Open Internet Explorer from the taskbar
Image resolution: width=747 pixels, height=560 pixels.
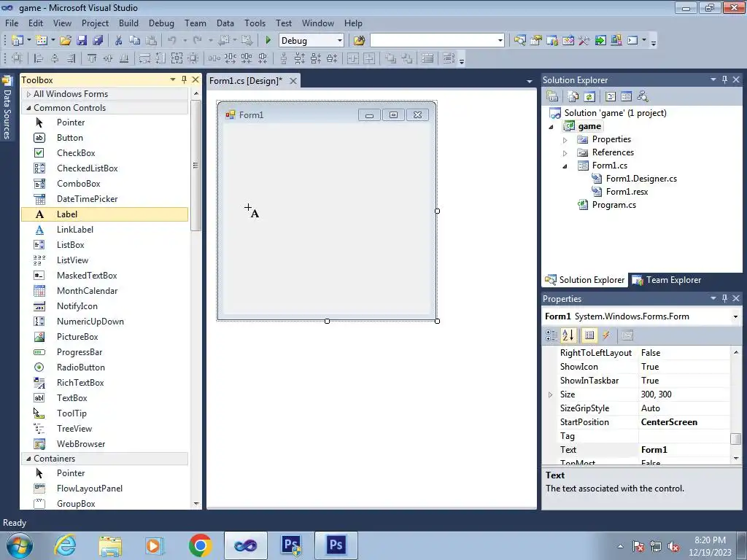tap(65, 545)
